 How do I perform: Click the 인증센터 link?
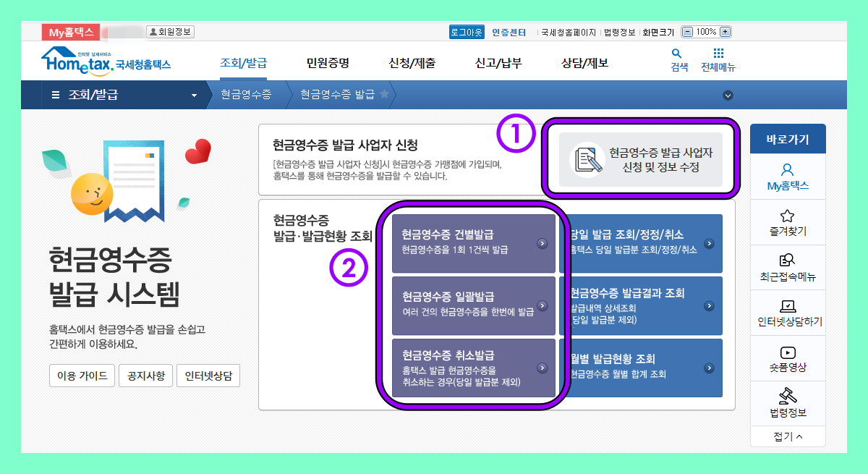[508, 32]
